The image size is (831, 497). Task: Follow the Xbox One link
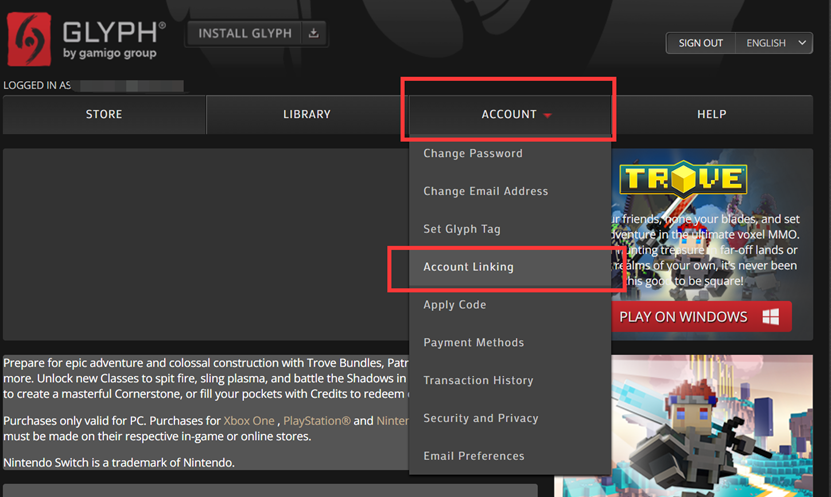tap(249, 421)
